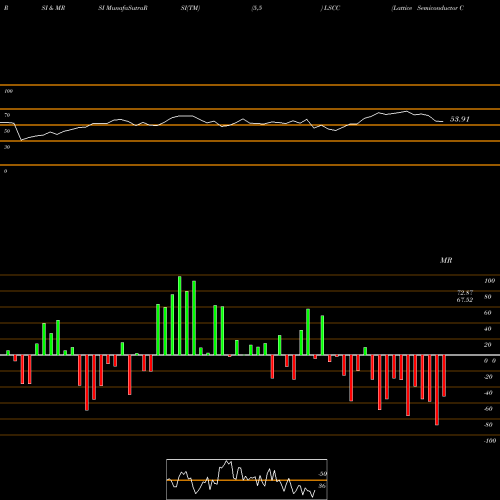Click the RSI axis label 0
Screen dimensions: 500x500
tap(5, 171)
